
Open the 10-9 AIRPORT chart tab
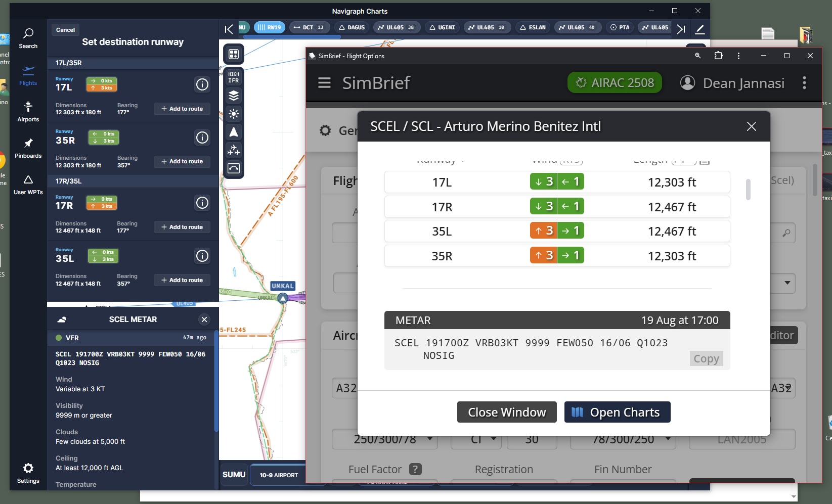coord(279,475)
